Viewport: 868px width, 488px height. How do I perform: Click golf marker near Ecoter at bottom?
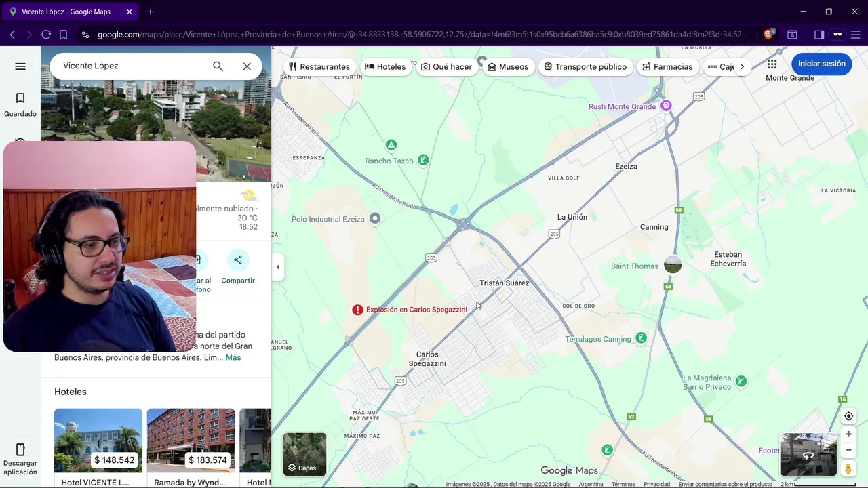click(607, 449)
